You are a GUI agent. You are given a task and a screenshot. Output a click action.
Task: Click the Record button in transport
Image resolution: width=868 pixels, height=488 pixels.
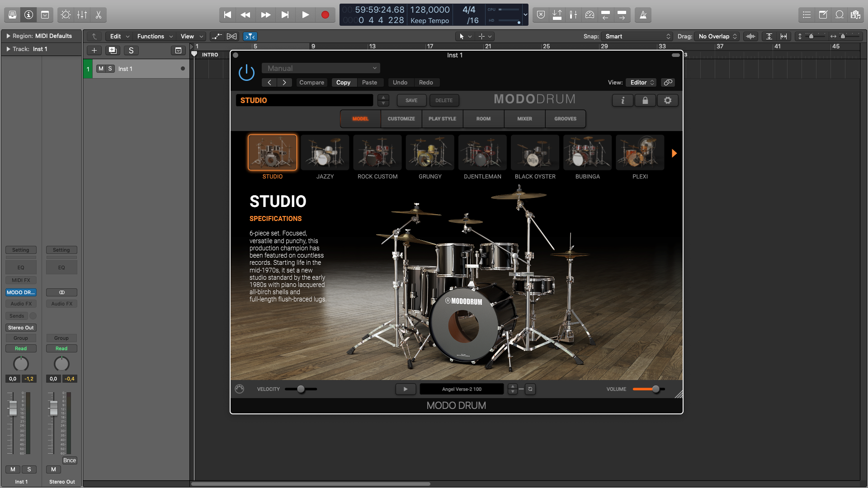(x=325, y=15)
